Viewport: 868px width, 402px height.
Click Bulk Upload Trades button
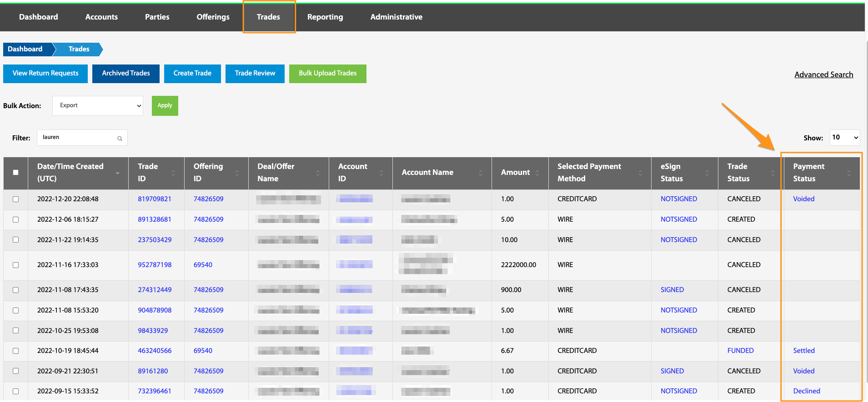[328, 74]
